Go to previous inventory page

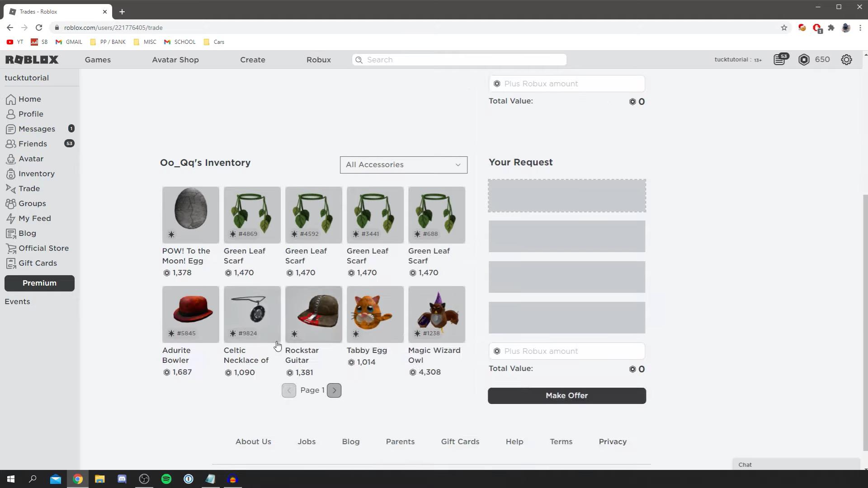[x=289, y=390]
